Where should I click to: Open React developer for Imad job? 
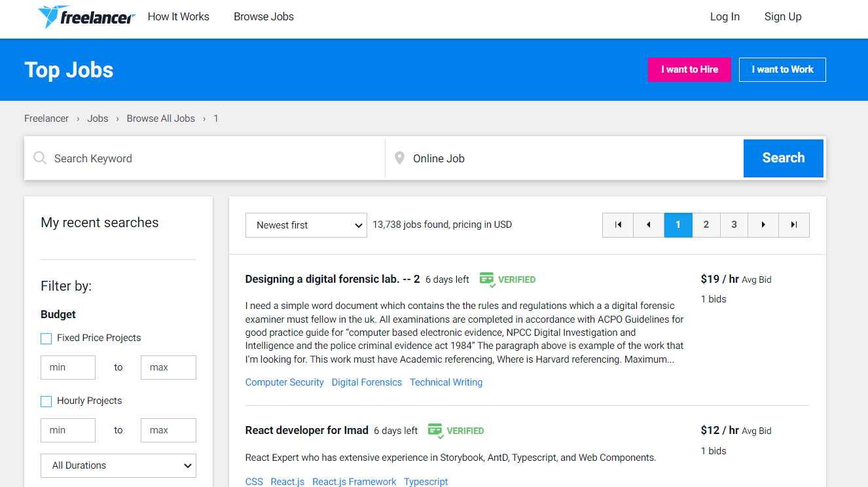307,430
